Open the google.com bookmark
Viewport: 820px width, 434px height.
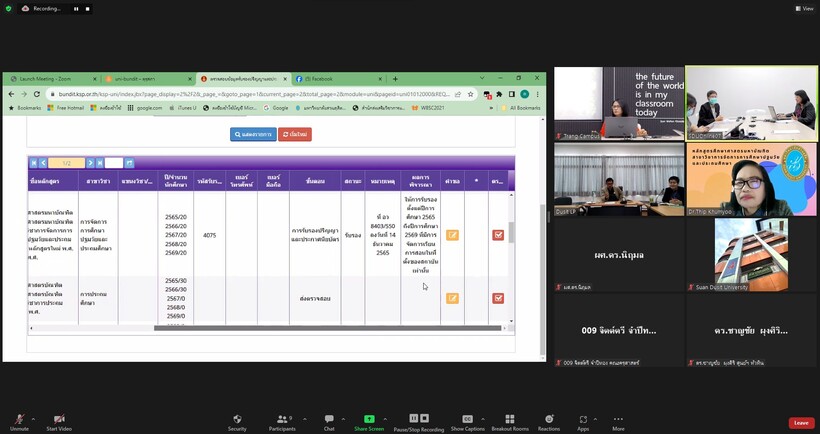pos(145,108)
